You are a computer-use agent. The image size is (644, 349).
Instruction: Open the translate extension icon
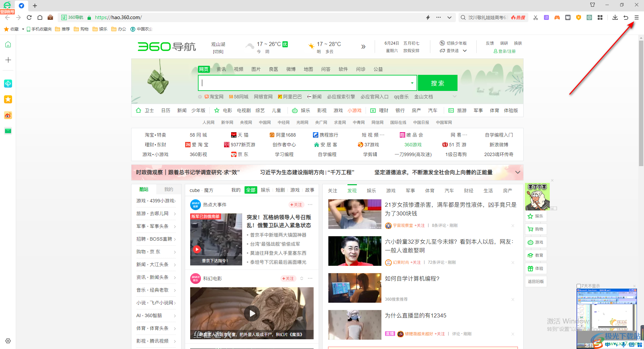(546, 17)
